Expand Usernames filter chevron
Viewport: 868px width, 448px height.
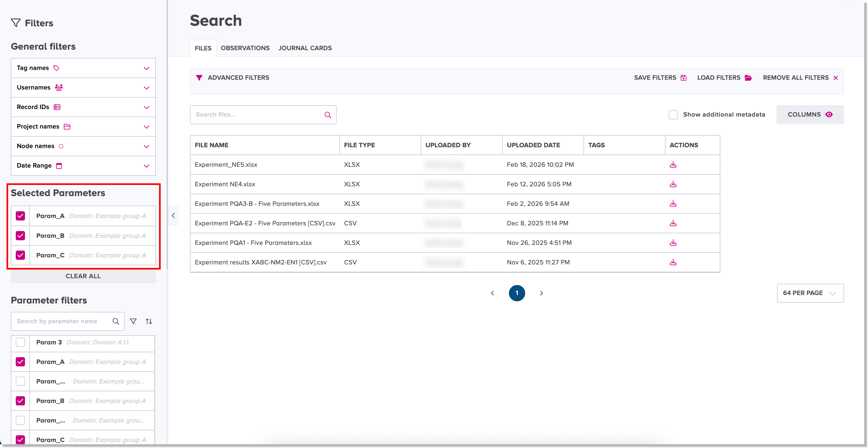147,88
